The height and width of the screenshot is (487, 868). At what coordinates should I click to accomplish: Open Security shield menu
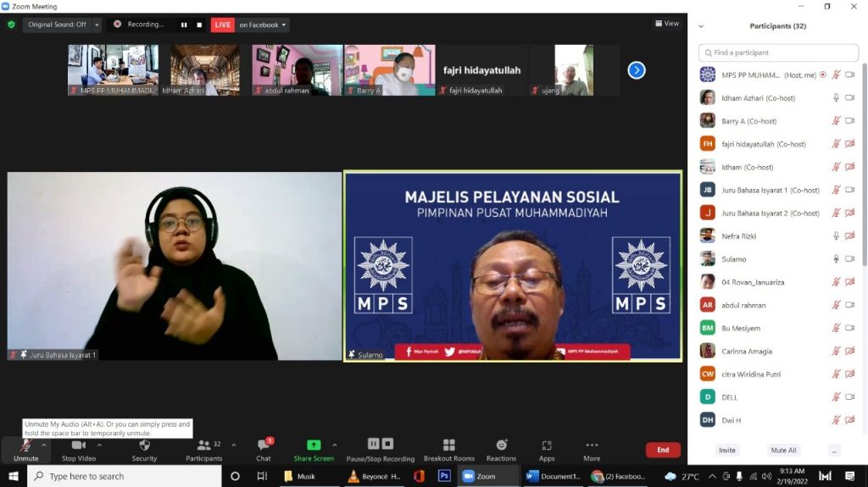144,450
